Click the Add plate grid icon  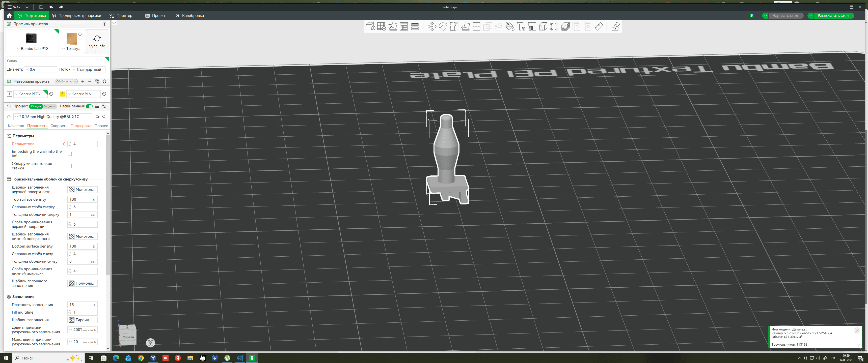coord(382,27)
